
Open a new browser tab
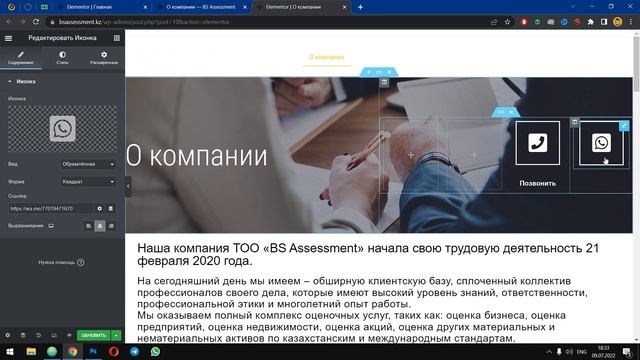360,7
